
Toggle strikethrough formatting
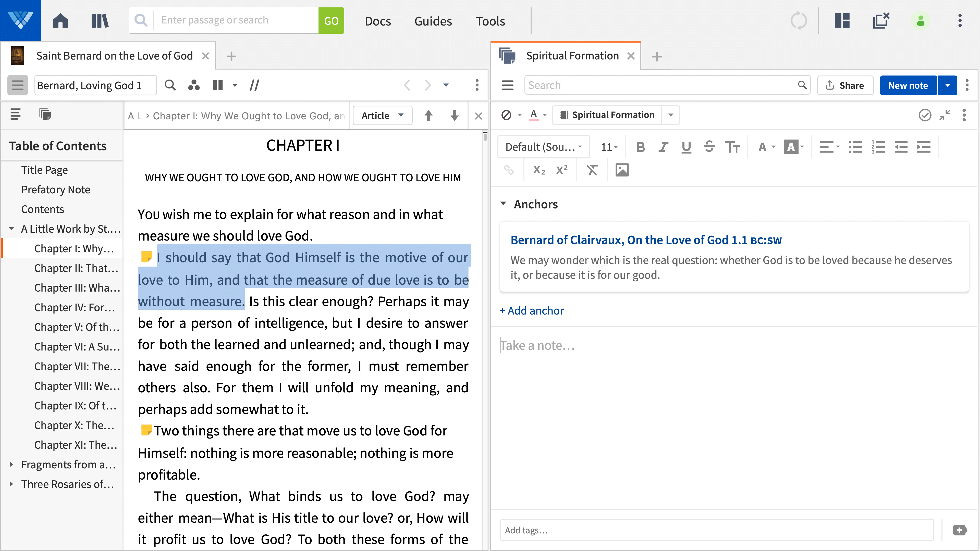[709, 147]
